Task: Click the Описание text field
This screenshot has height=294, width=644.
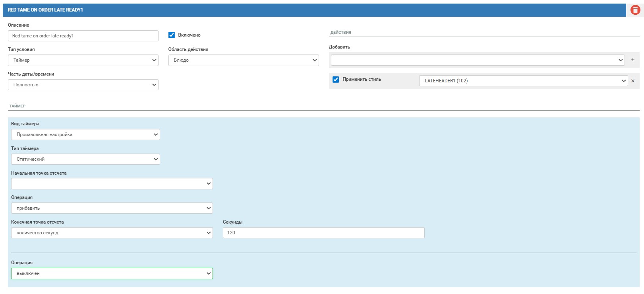Action: [83, 36]
